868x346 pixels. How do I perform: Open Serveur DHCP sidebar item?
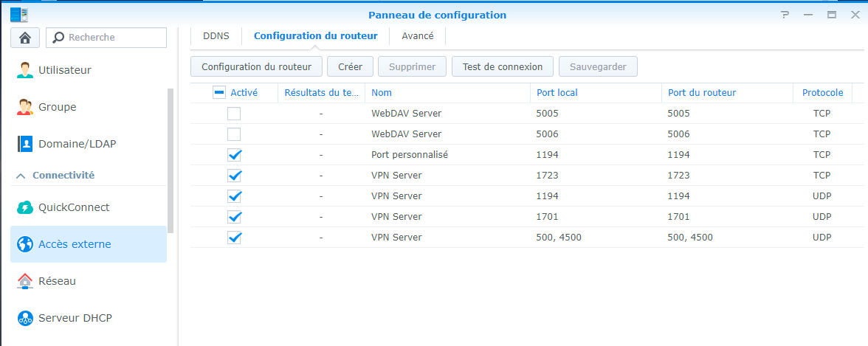(x=75, y=318)
